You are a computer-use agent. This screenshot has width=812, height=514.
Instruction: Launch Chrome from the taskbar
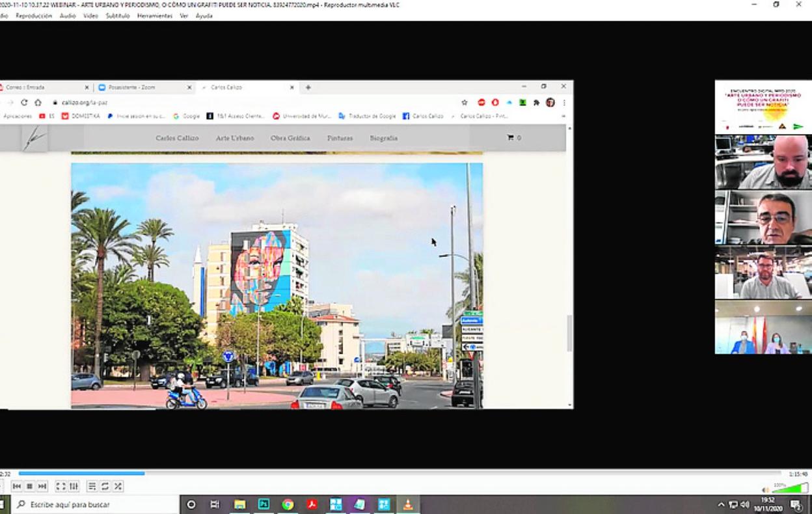[x=286, y=504]
